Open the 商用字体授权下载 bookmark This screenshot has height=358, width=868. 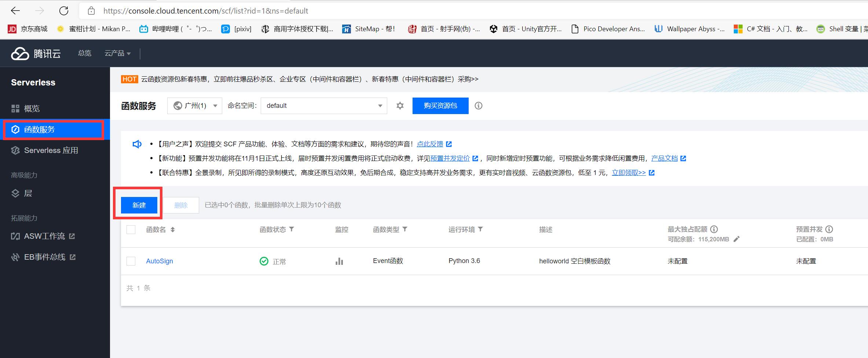tap(297, 29)
